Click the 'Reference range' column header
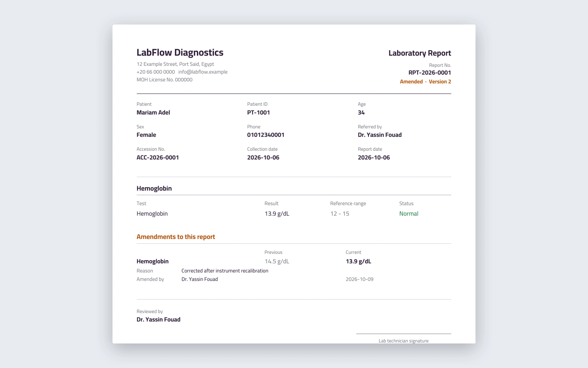The width and height of the screenshot is (588, 368). tap(348, 203)
